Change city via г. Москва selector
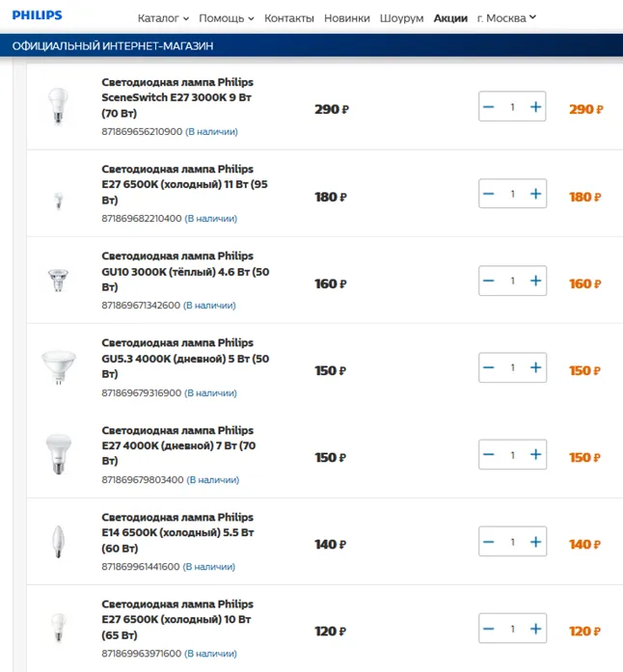Image resolution: width=623 pixels, height=672 pixels. (506, 17)
